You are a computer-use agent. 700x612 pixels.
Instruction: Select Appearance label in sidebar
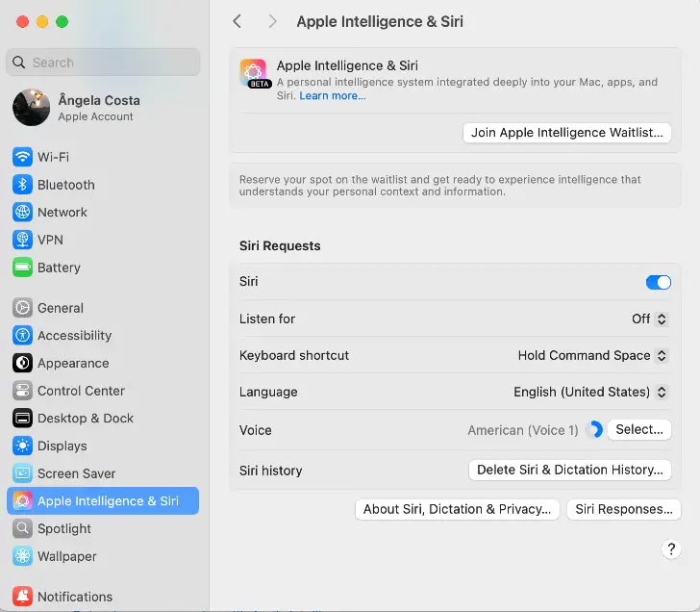tap(73, 363)
